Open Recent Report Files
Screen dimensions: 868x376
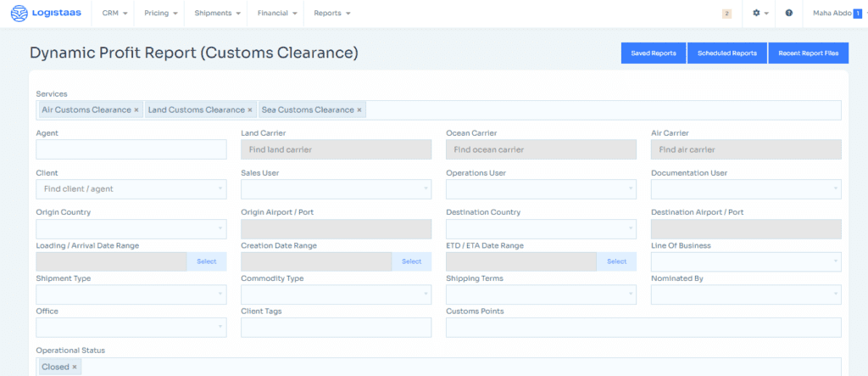point(808,53)
